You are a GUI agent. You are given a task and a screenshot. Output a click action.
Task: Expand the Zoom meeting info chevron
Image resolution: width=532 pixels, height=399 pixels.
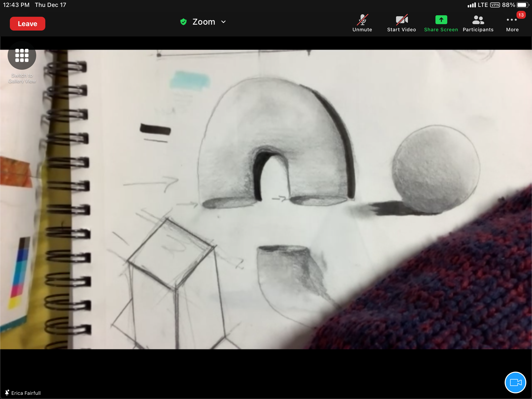(x=223, y=22)
